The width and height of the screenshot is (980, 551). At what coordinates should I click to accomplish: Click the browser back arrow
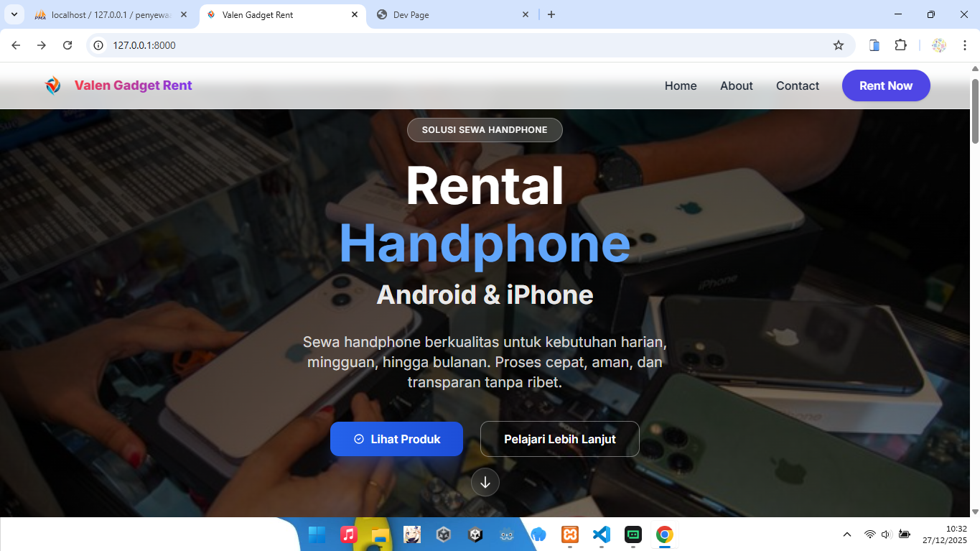tap(15, 45)
